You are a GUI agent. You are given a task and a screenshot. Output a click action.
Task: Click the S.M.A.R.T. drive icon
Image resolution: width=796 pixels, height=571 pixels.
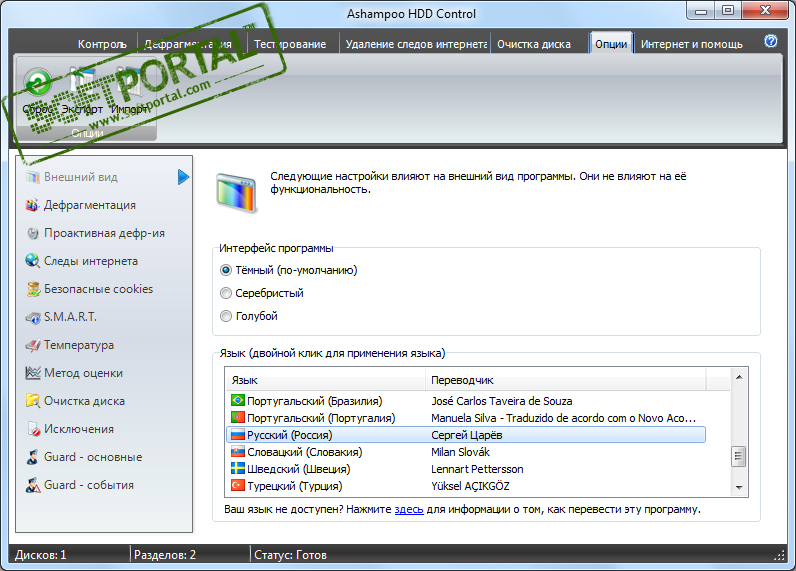[x=32, y=317]
